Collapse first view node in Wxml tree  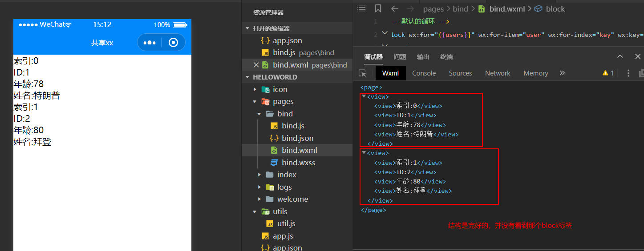click(x=364, y=96)
